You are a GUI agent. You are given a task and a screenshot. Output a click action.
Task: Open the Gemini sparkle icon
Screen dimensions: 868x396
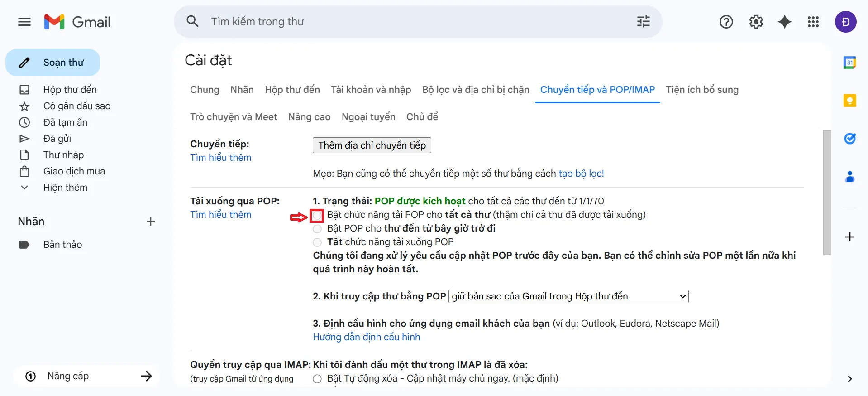click(x=784, y=22)
